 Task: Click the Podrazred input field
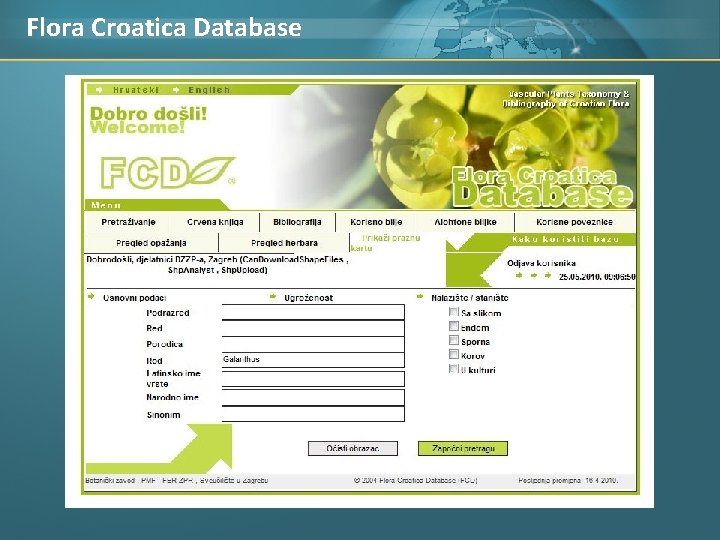[x=313, y=312]
